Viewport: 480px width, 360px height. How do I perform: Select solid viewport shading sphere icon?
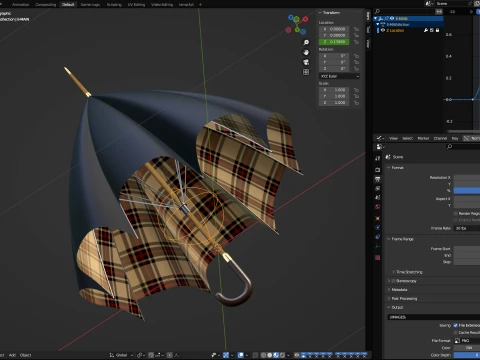click(270, 355)
